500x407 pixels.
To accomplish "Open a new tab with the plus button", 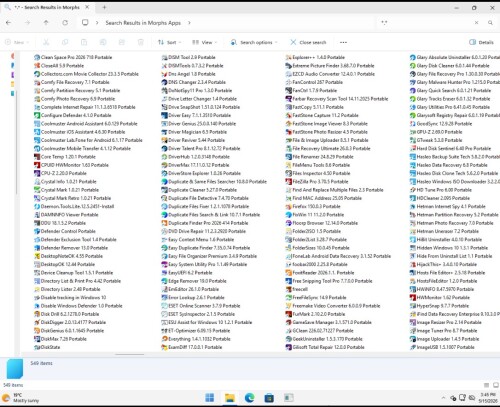I will click(x=104, y=7).
